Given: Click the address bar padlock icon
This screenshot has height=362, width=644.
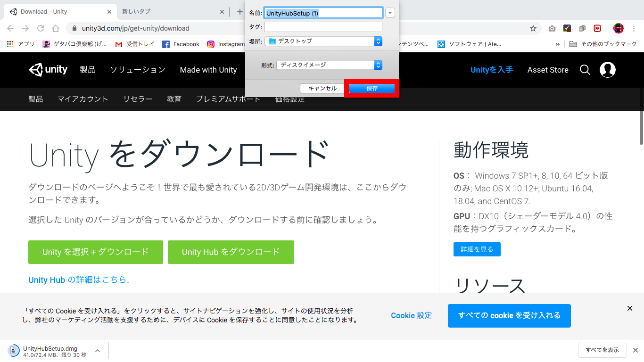Looking at the screenshot, I should click(74, 28).
